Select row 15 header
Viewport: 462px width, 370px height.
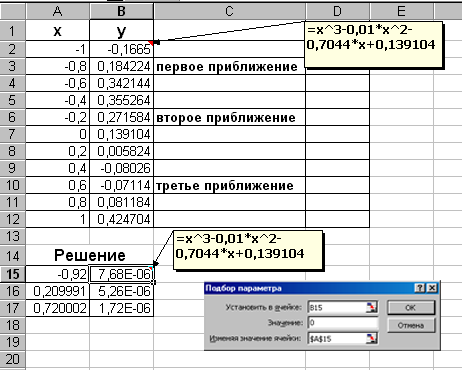pyautogui.click(x=12, y=274)
